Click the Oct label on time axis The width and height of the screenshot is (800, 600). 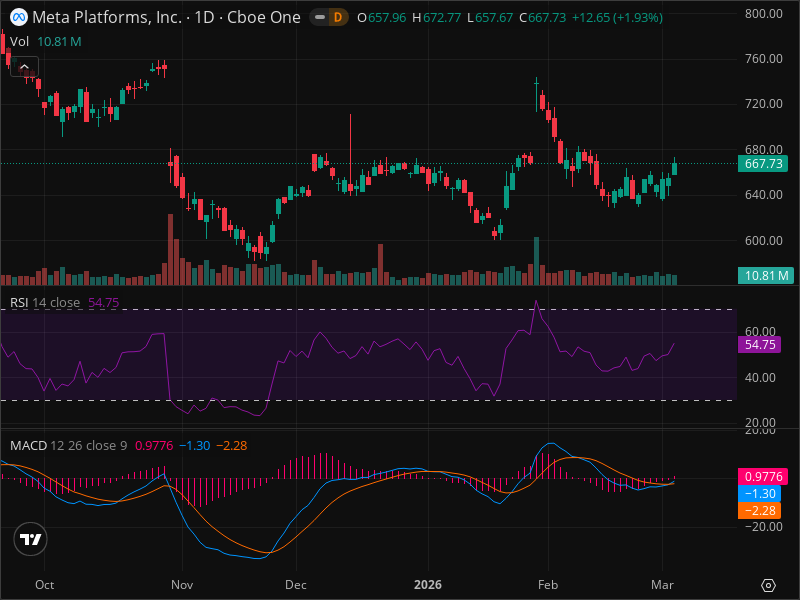(44, 585)
